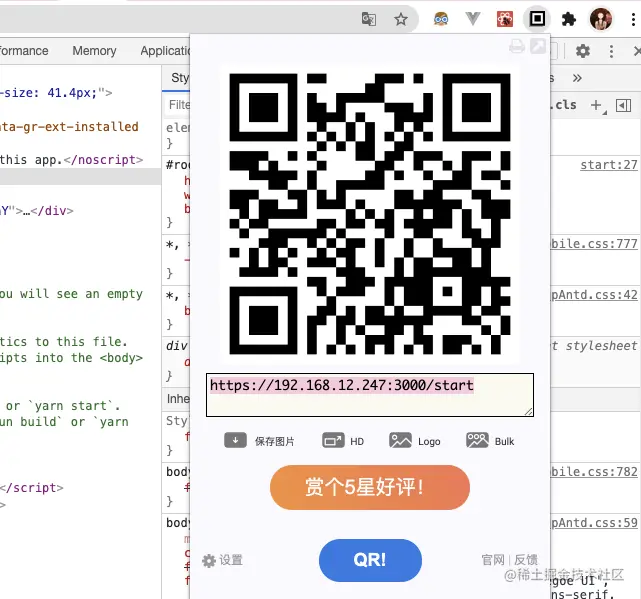The width and height of the screenshot is (641, 599).
Task: Click the ta-gr-ext-installed attribute text
Action: point(69,126)
